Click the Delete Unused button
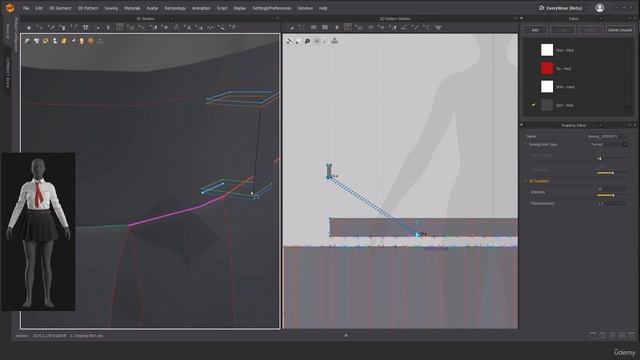This screenshot has width=640, height=360. [620, 30]
